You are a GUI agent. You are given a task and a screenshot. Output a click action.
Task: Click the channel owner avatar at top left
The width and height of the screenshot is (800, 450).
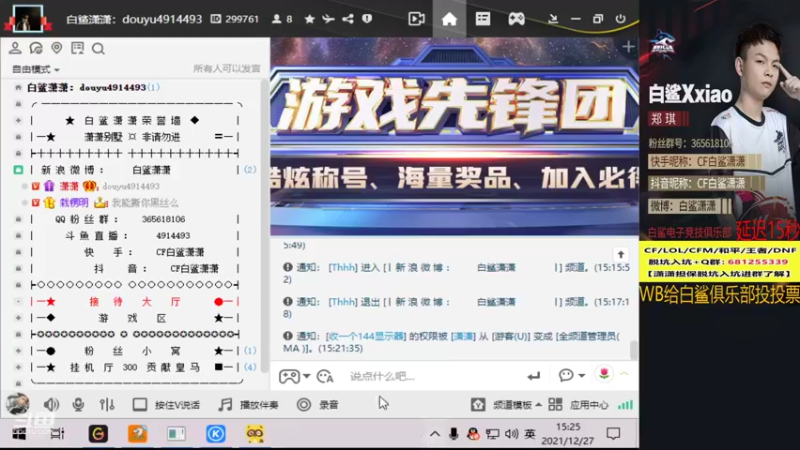tap(28, 18)
